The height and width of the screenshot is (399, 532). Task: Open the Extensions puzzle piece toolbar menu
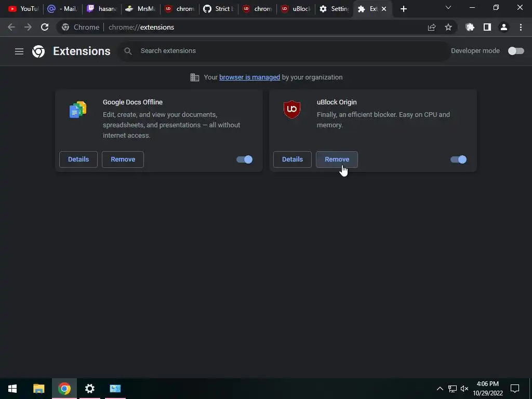(x=470, y=27)
